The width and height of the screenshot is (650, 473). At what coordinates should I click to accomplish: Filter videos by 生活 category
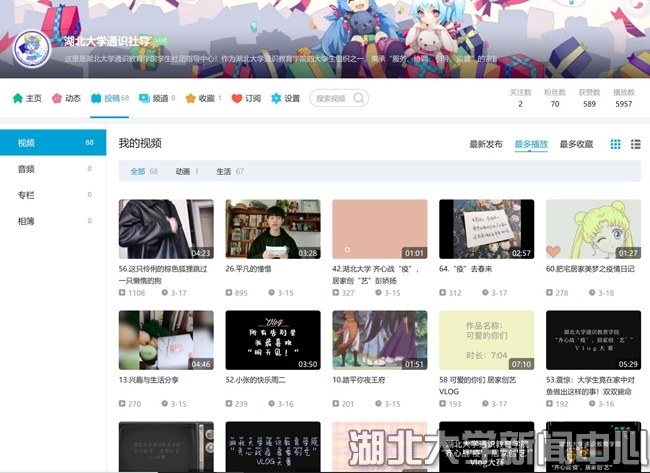click(x=225, y=172)
